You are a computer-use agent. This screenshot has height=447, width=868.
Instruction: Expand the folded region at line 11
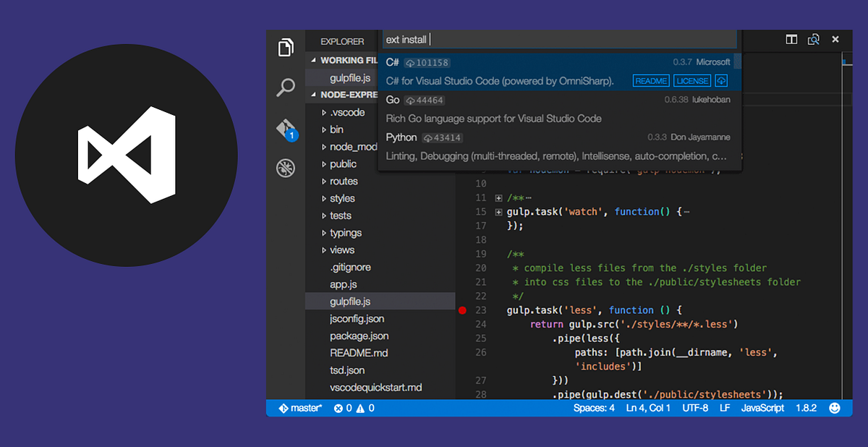click(x=497, y=196)
